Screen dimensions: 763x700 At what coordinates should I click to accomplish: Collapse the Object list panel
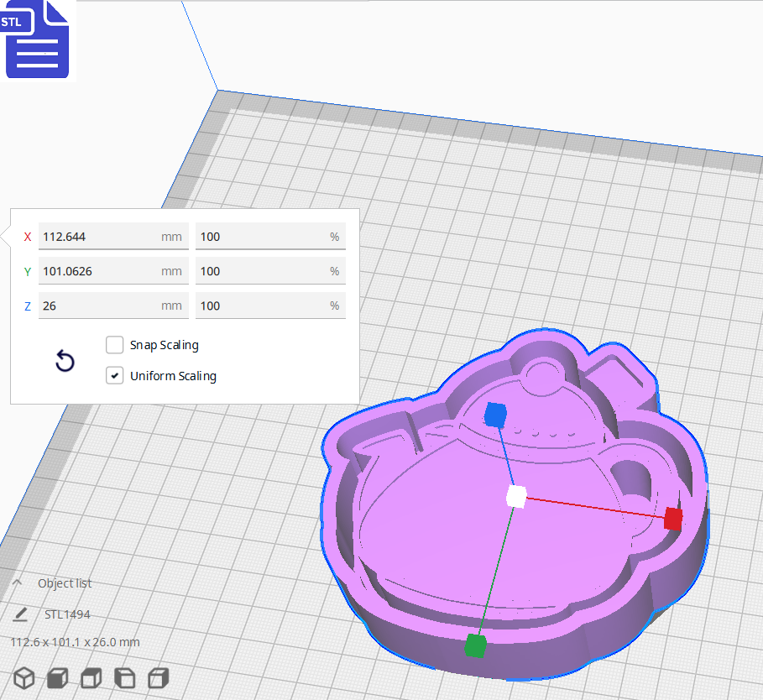pos(17,582)
